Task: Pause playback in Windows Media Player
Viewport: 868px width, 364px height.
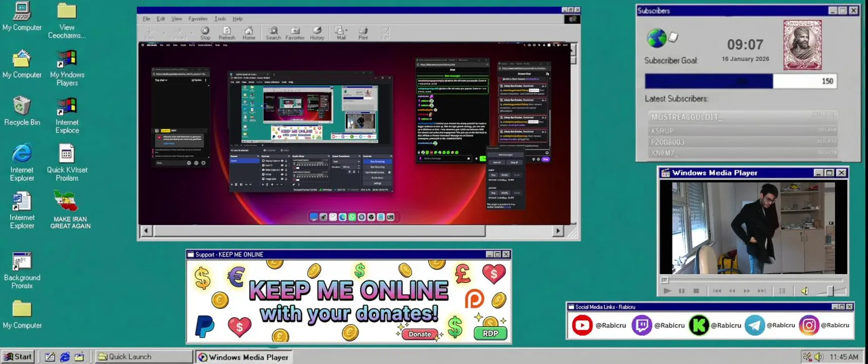Action: point(682,291)
